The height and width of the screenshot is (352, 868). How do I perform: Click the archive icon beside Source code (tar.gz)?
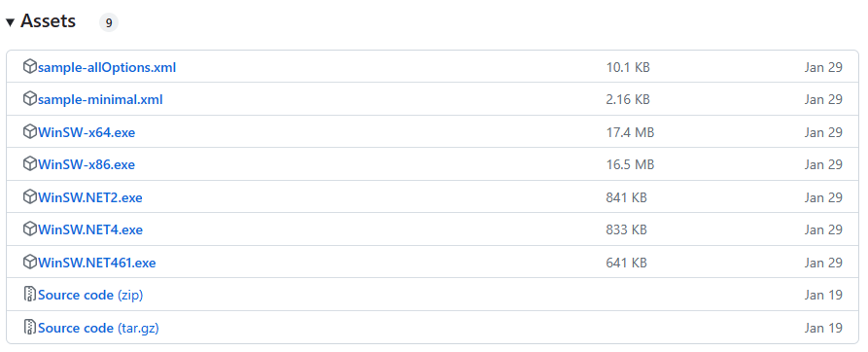coord(30,327)
